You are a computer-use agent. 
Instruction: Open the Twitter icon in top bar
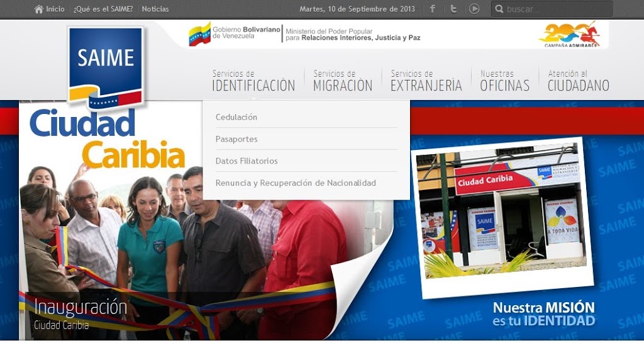pyautogui.click(x=453, y=9)
